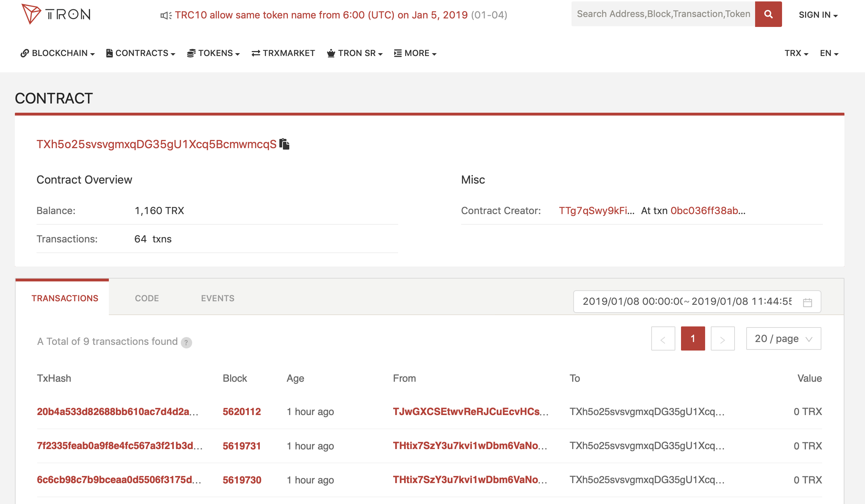Switch to the EVENTS tab
The image size is (865, 504).
pos(217,298)
